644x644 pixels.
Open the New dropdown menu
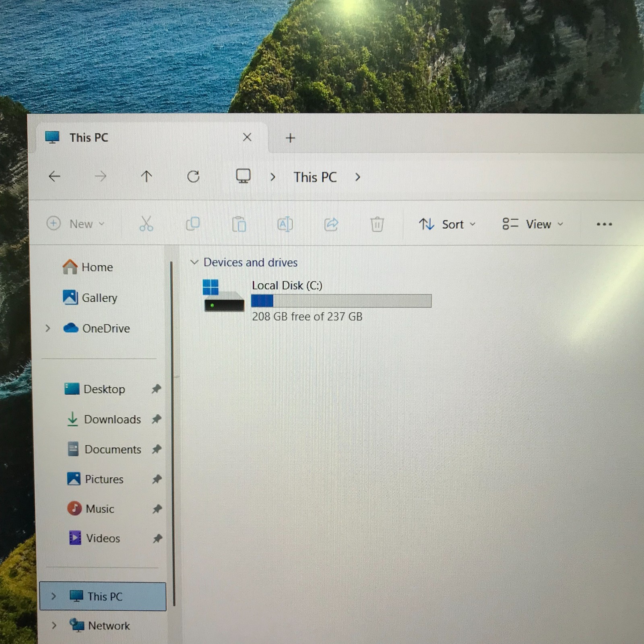tap(76, 223)
